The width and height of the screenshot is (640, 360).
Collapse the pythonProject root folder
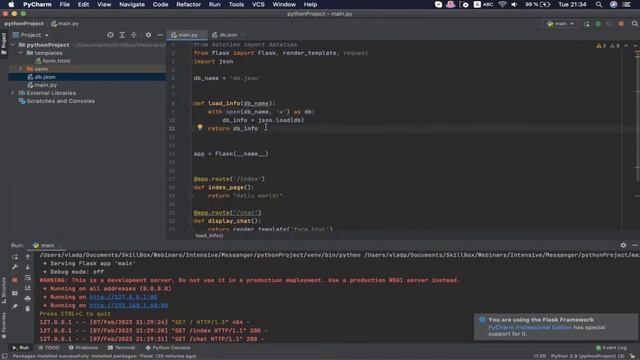pos(13,45)
